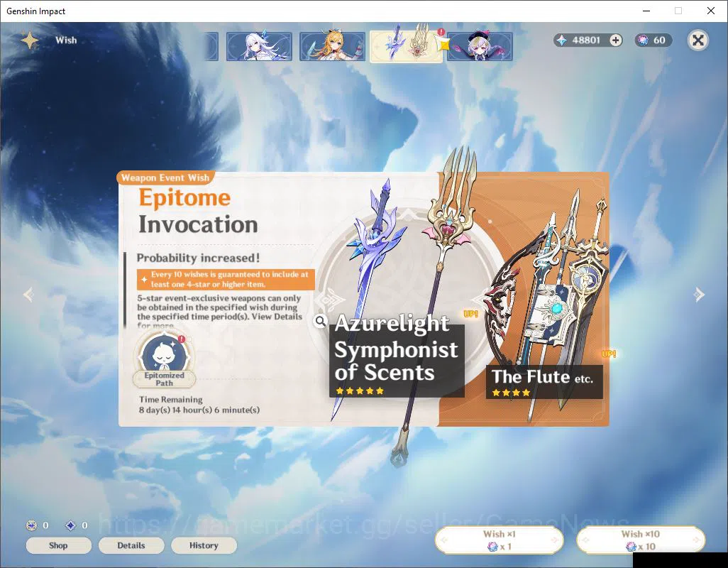Select the white-haired character banner tab
The width and height of the screenshot is (728, 568).
tap(259, 46)
